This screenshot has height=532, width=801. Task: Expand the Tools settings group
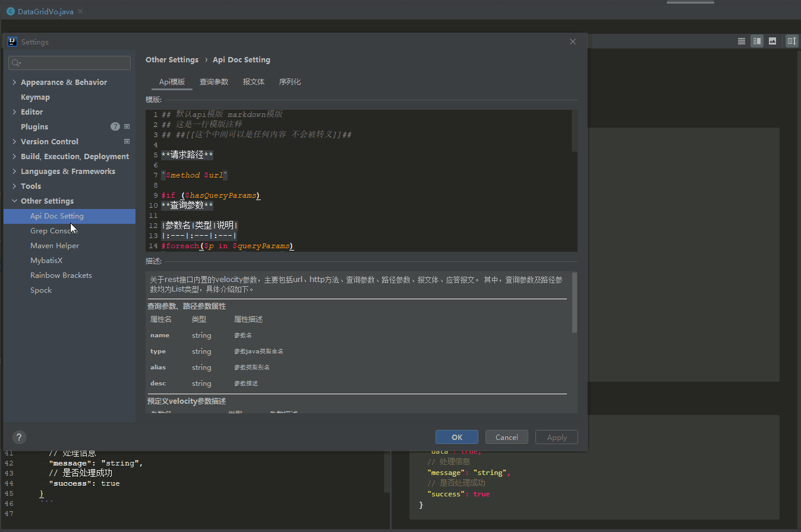(x=14, y=186)
